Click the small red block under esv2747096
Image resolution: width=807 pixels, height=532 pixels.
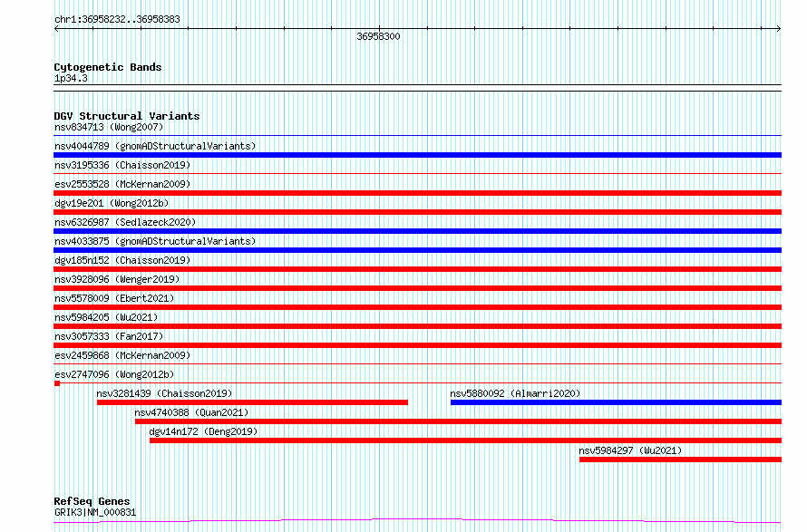click(x=56, y=383)
